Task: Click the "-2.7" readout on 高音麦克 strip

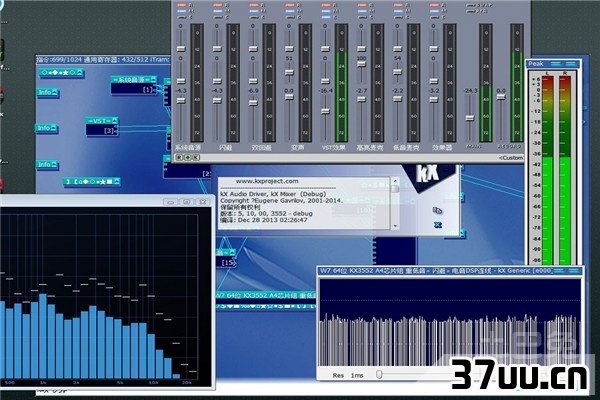Action: pyautogui.click(x=361, y=91)
